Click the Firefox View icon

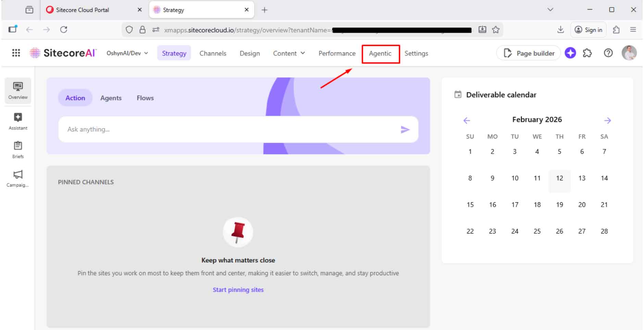(29, 10)
